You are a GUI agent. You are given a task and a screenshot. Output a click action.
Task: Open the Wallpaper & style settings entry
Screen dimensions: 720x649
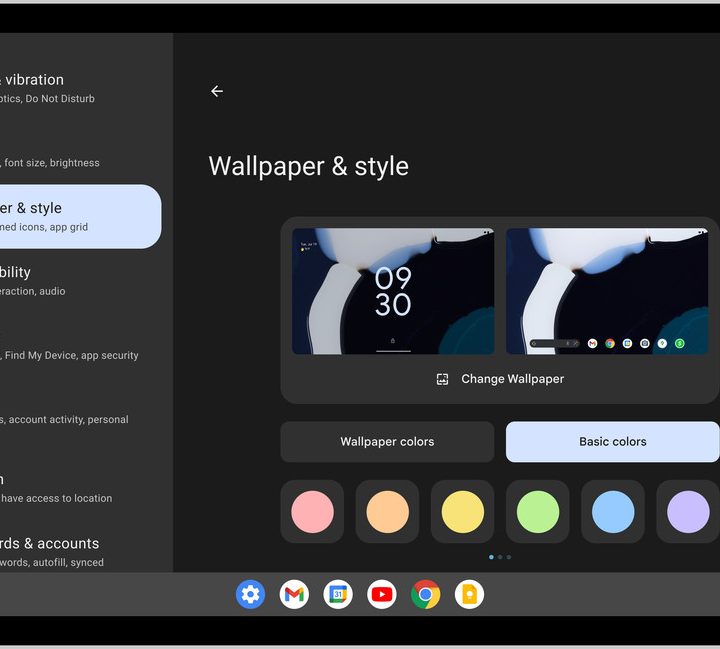80,216
